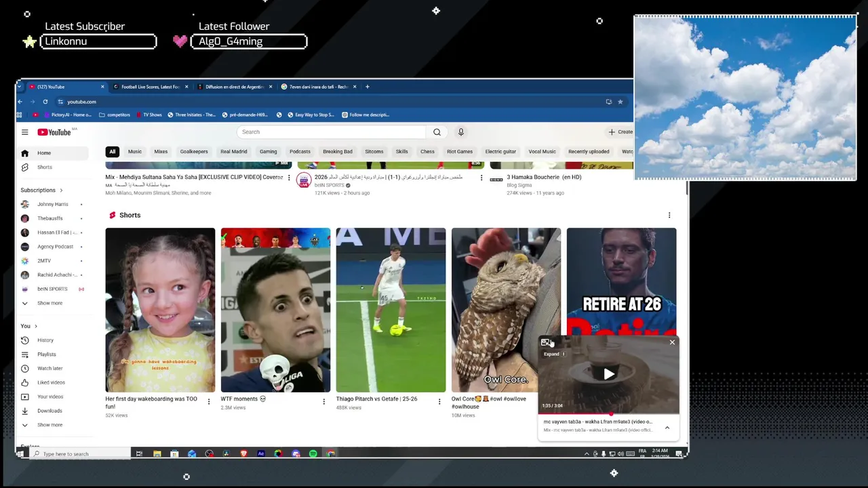Open the tab search dropdown
868x488 pixels.
coord(21,87)
